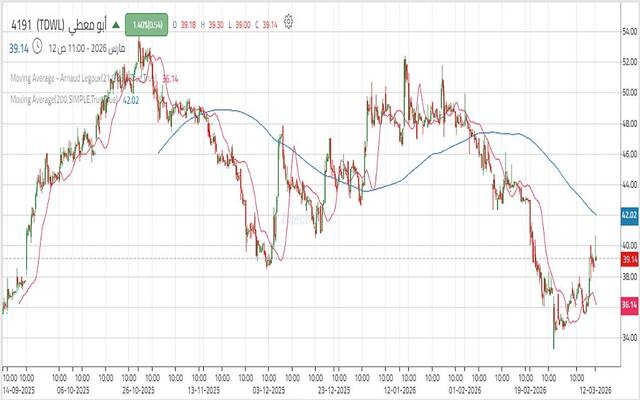Viewport: 640px width, 400px height.
Task: Click the clock icon beside 39.14
Action: tap(37, 45)
